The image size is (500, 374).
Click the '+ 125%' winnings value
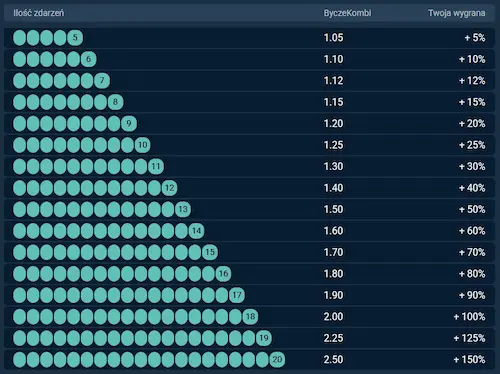click(469, 338)
